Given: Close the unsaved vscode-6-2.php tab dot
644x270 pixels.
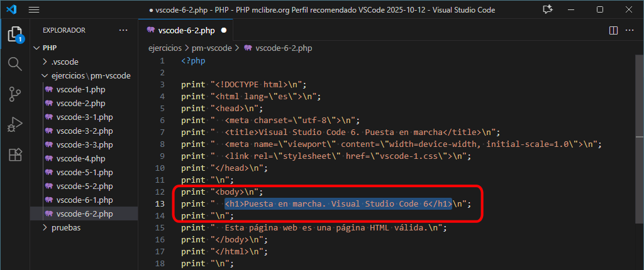Looking at the screenshot, I should tap(224, 30).
